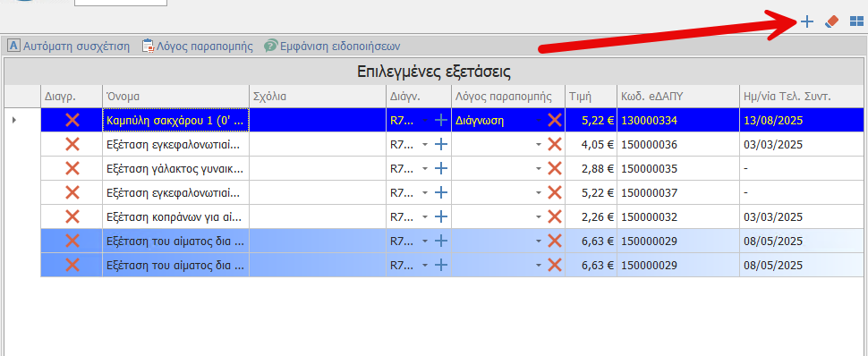Click the price cell 2,26 €
868x356 pixels.
click(x=591, y=216)
